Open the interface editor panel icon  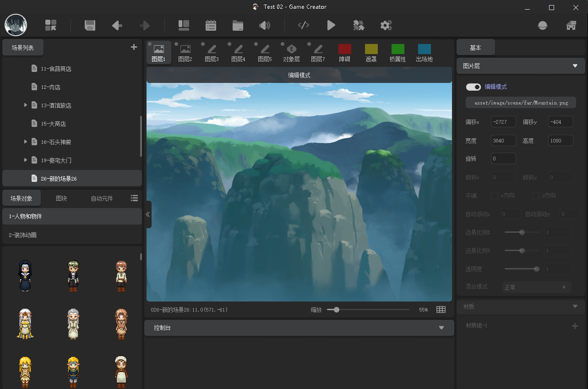tap(184, 25)
